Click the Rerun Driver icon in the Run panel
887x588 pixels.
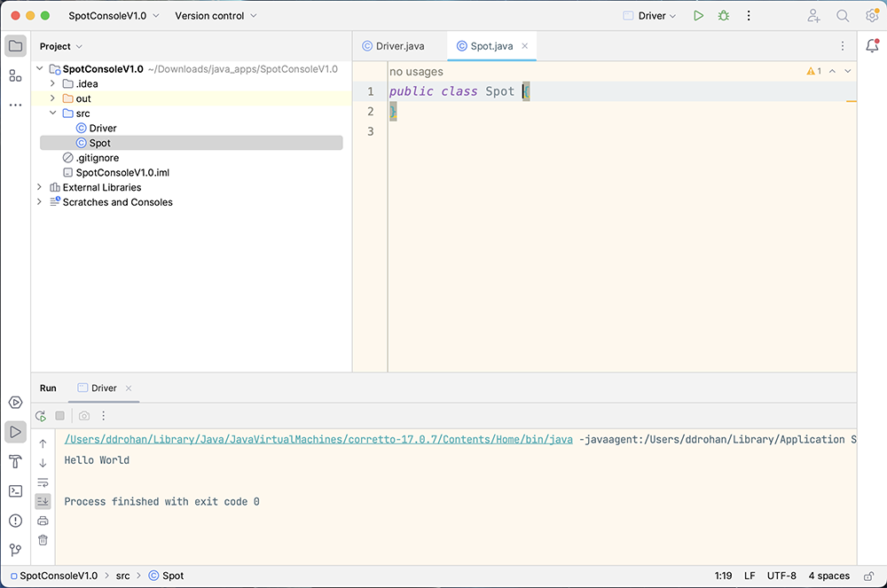coord(41,416)
